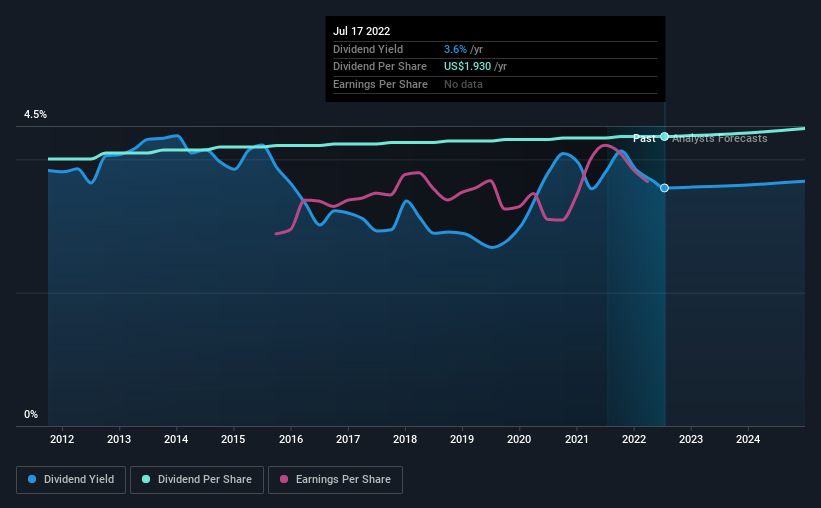Click the 4.5% y-axis label
The height and width of the screenshot is (508, 821).
point(35,114)
